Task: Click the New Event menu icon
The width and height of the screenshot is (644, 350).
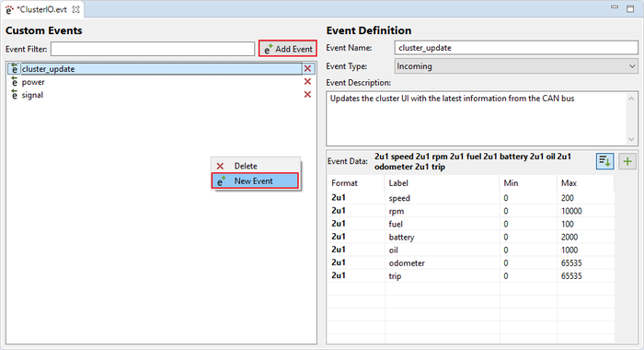Action: [221, 181]
